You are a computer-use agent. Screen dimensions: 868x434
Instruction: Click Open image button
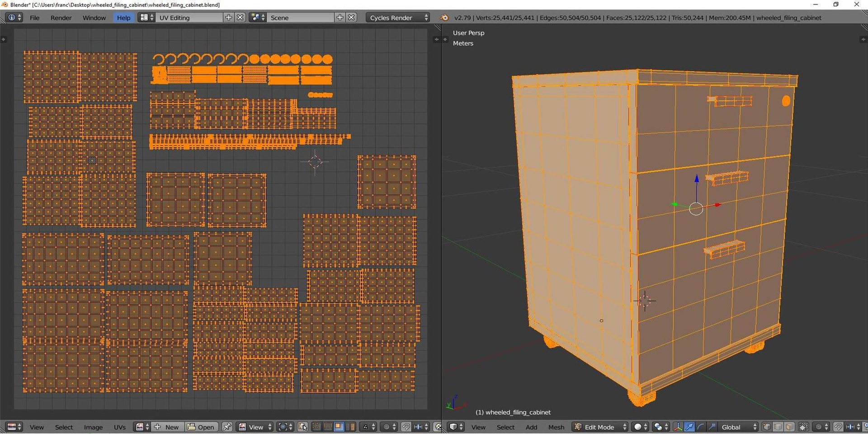pos(201,427)
